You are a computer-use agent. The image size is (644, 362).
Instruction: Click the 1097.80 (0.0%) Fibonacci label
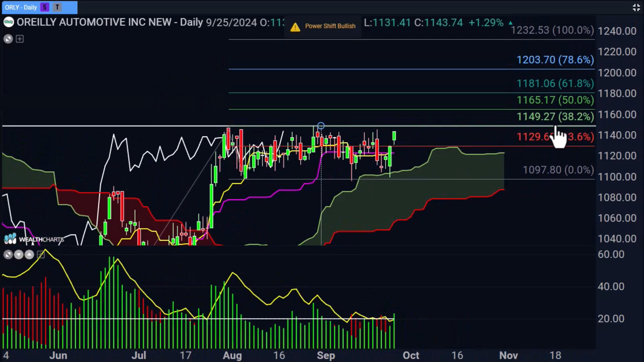coord(558,170)
